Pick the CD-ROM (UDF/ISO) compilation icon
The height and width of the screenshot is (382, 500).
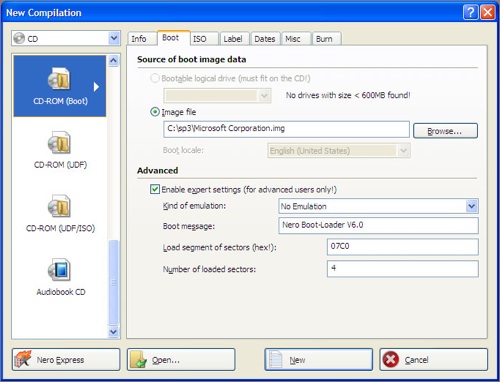60,213
